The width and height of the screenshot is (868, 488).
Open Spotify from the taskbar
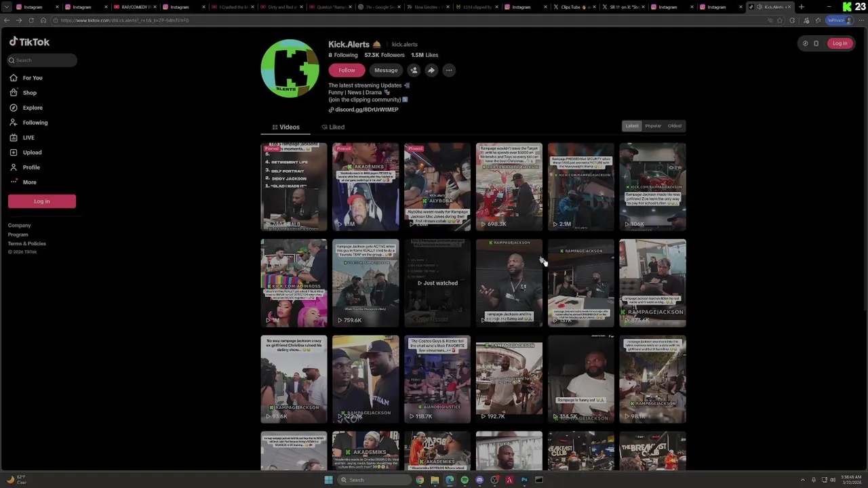465,480
